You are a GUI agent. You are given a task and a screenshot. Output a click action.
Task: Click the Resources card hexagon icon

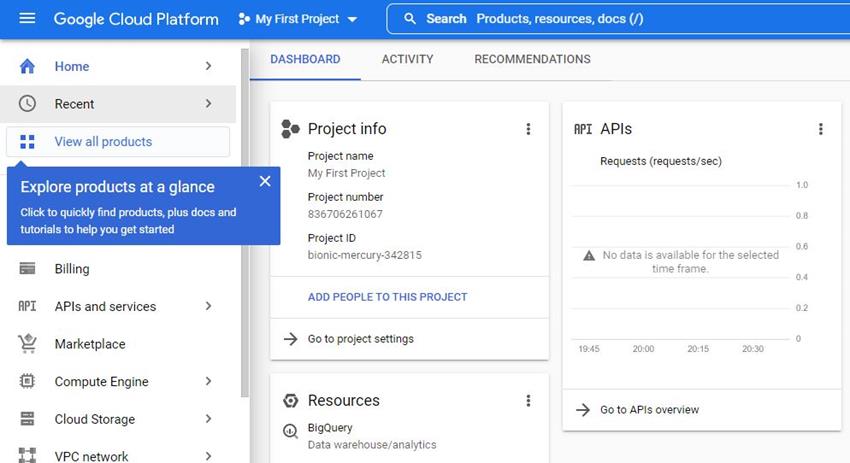tap(291, 401)
